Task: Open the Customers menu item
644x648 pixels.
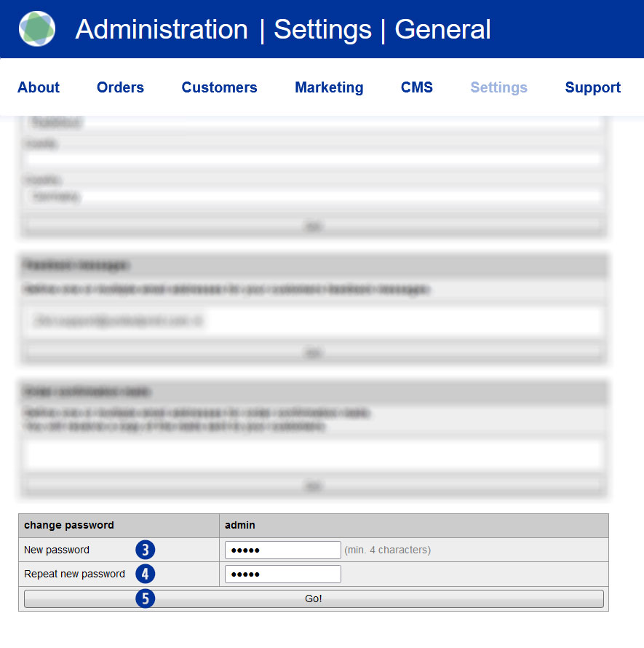Action: [x=219, y=87]
